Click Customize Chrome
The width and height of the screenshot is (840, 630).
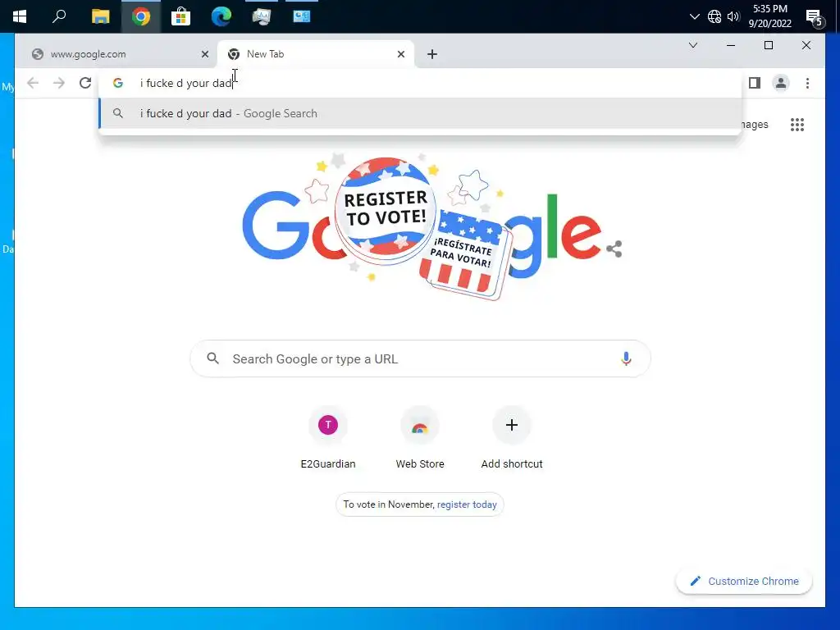point(744,582)
